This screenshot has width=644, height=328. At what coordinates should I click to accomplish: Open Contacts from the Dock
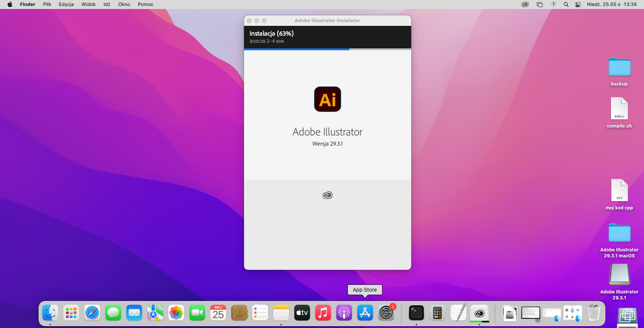[x=239, y=313]
